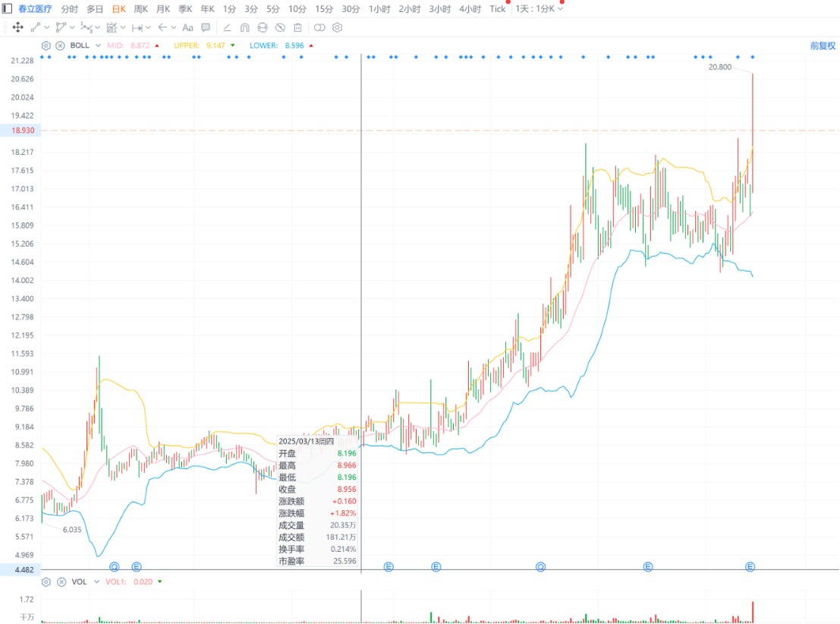
Task: Select the crosshair move tool
Action: [17, 27]
